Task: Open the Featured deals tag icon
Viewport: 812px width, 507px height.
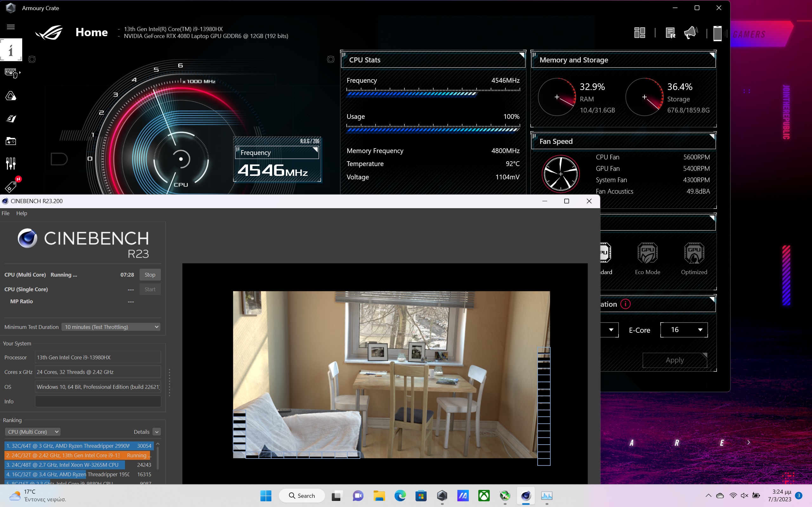Action: coord(11,187)
